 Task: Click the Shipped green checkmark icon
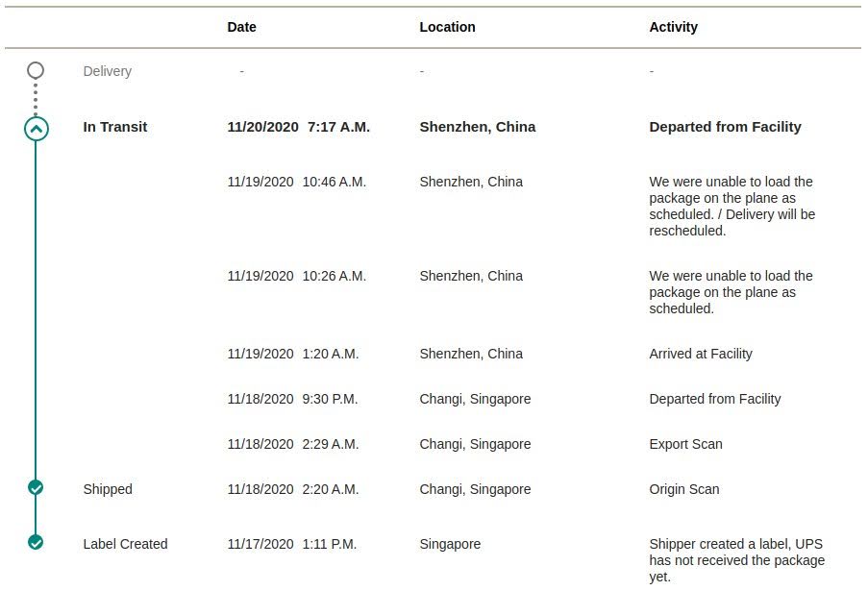[x=36, y=487]
